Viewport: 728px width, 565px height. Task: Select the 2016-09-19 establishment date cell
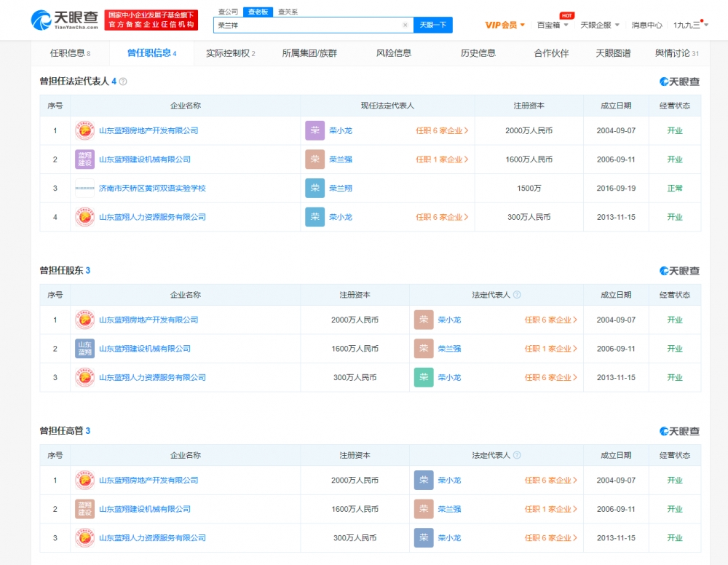pyautogui.click(x=616, y=188)
